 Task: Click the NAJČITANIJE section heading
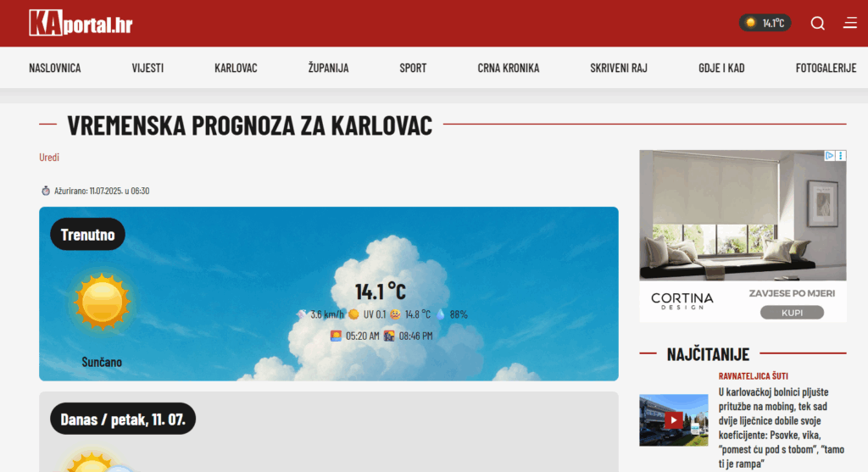click(x=708, y=354)
